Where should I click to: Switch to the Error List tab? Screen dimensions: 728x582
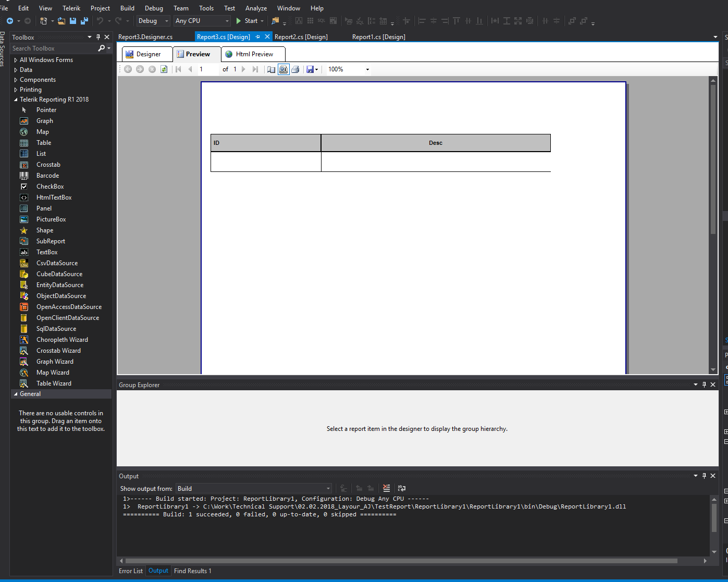point(131,571)
